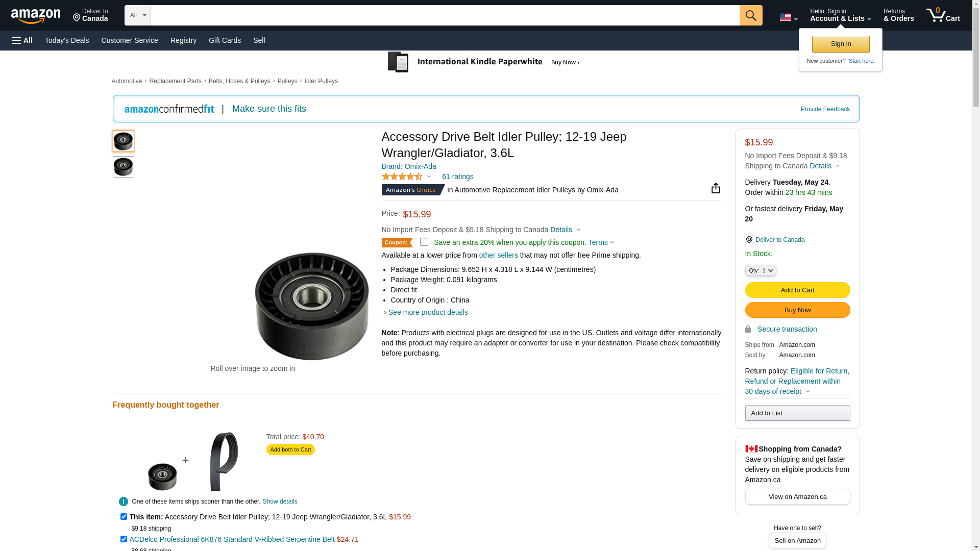Click the Amazon logo
This screenshot has width=980, height=551.
tap(36, 16)
